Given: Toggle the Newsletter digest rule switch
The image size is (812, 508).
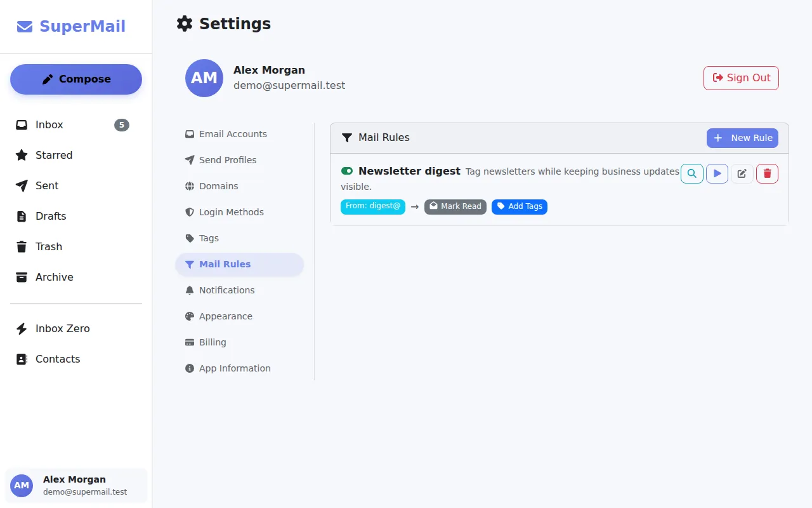Looking at the screenshot, I should click(347, 171).
